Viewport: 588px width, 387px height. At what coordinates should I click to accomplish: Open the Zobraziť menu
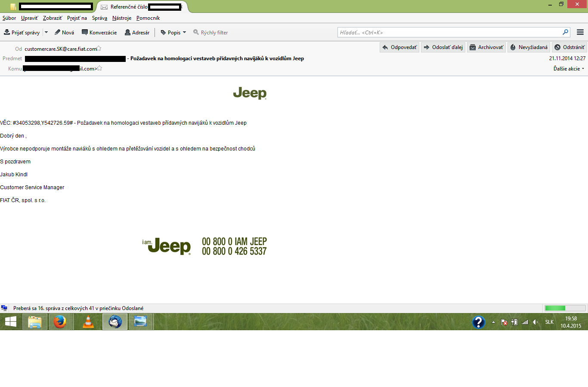point(53,18)
